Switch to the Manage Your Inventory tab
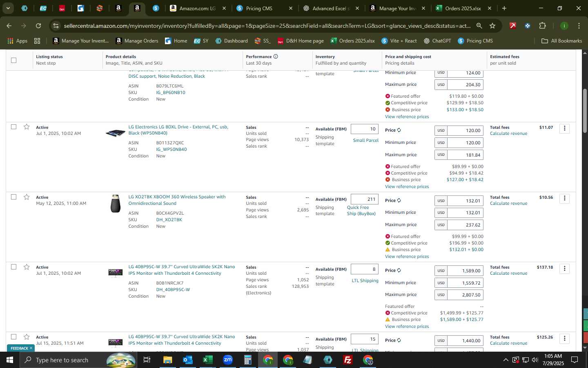The width and height of the screenshot is (588, 368). (x=391, y=8)
